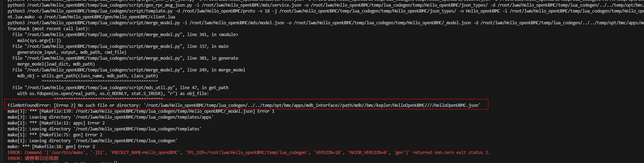This screenshot has width=644, height=163.
Task: Click the Makefile:139 error reference
Action: click(x=56, y=111)
